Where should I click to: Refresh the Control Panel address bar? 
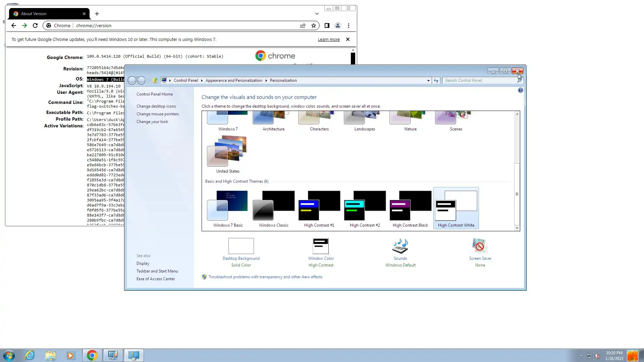click(436, 80)
